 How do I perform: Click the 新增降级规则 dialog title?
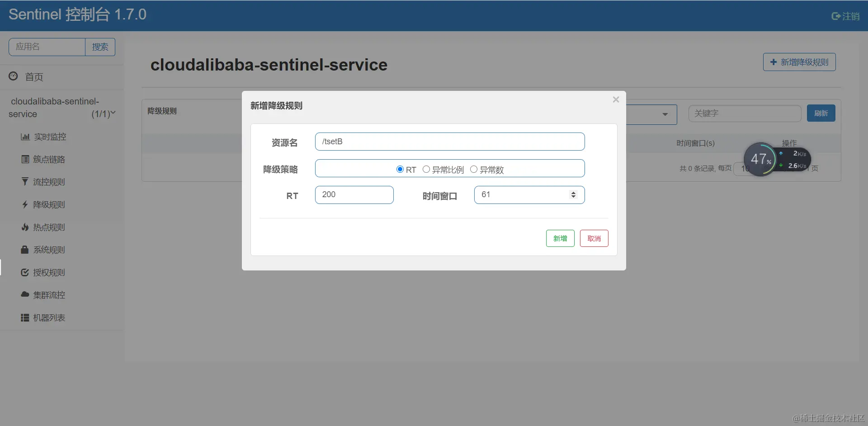tap(276, 106)
